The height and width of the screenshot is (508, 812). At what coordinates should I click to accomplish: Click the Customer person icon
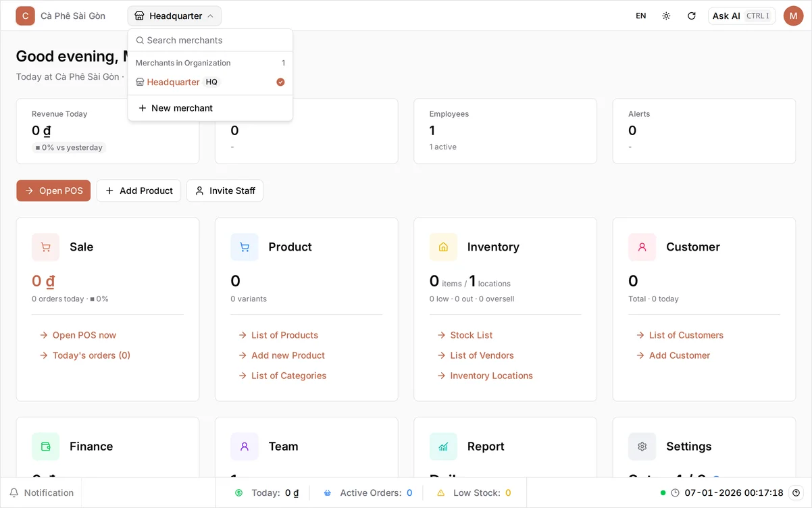(x=642, y=247)
